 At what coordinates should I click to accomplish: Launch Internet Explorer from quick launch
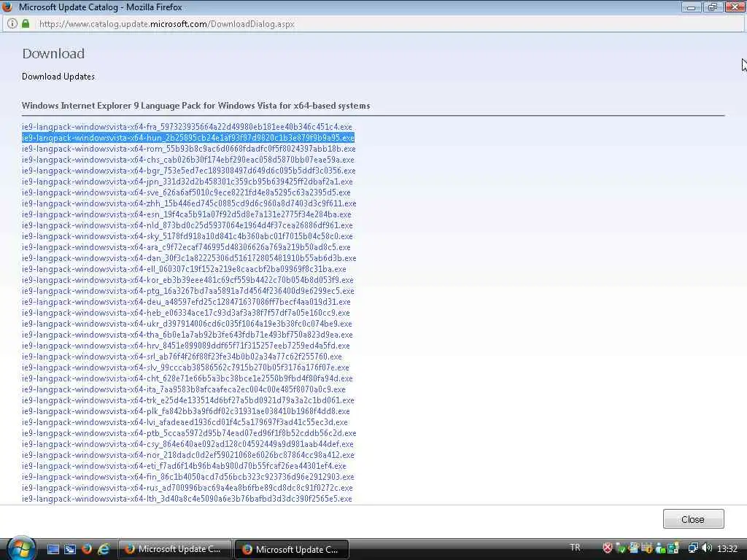pyautogui.click(x=104, y=549)
